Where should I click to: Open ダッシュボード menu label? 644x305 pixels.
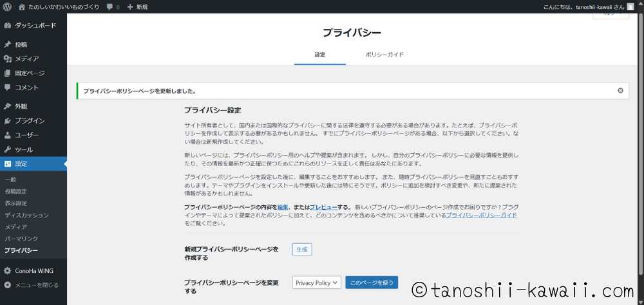(35, 26)
